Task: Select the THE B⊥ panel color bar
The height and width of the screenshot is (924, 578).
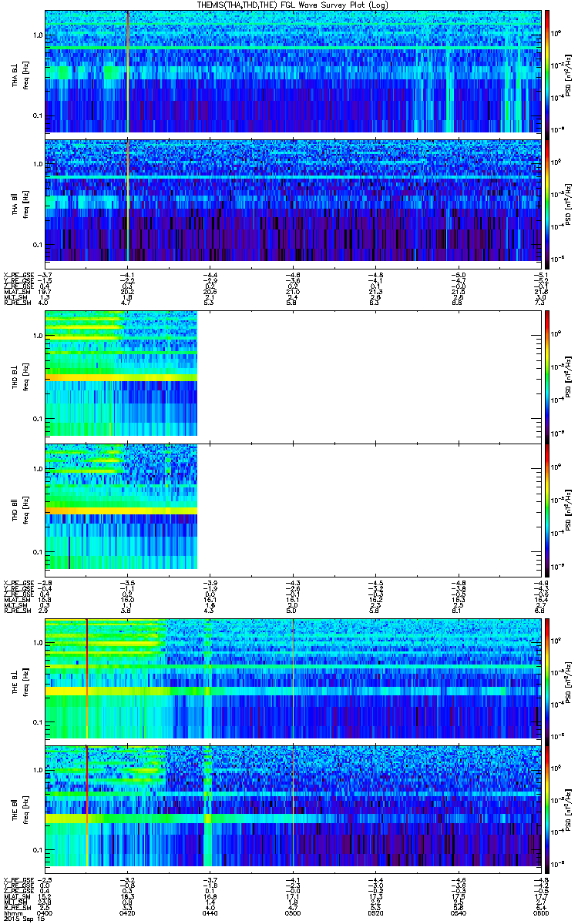Action: pos(546,678)
